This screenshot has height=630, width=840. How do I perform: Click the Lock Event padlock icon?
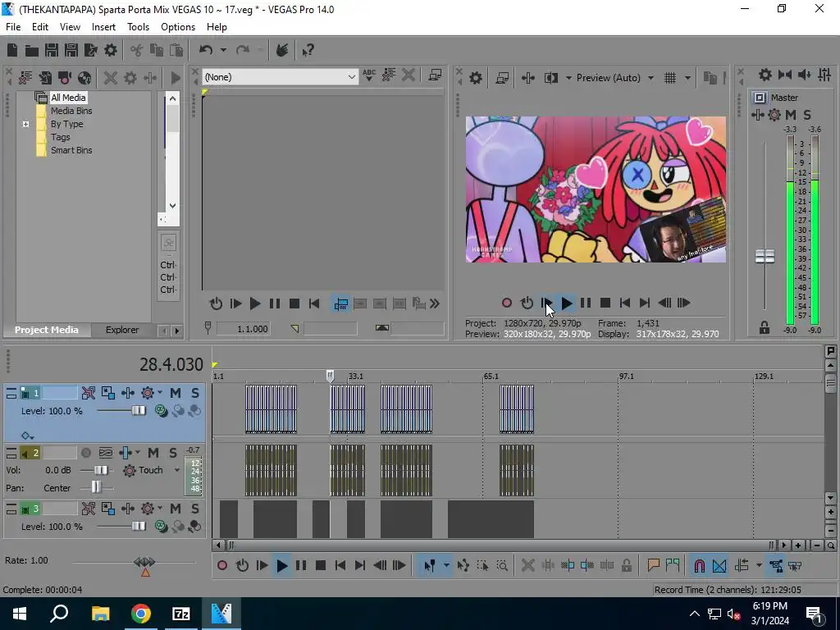(626, 566)
